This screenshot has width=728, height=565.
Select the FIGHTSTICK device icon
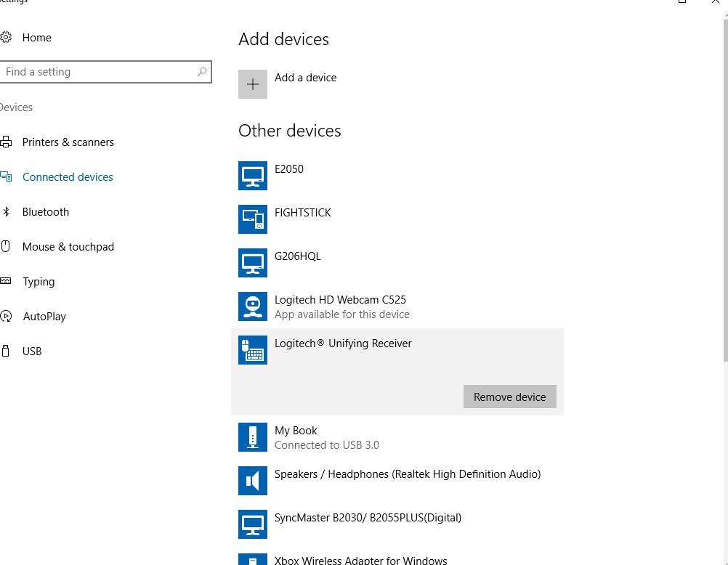(253, 219)
